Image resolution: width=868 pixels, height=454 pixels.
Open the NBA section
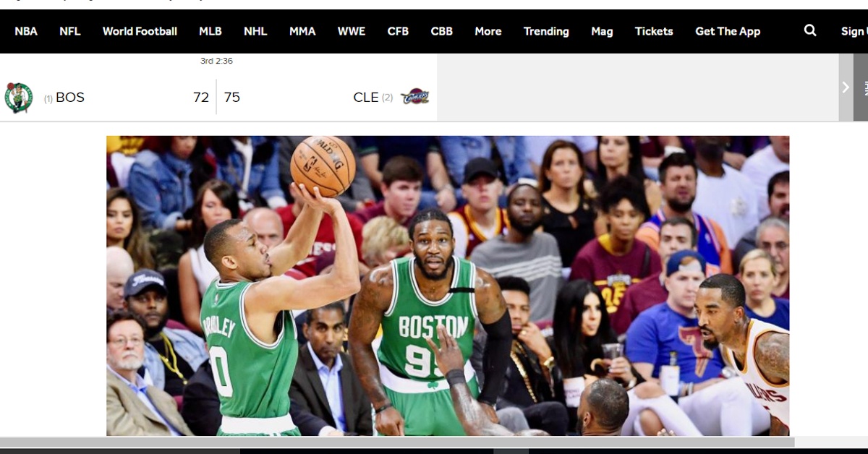[26, 31]
